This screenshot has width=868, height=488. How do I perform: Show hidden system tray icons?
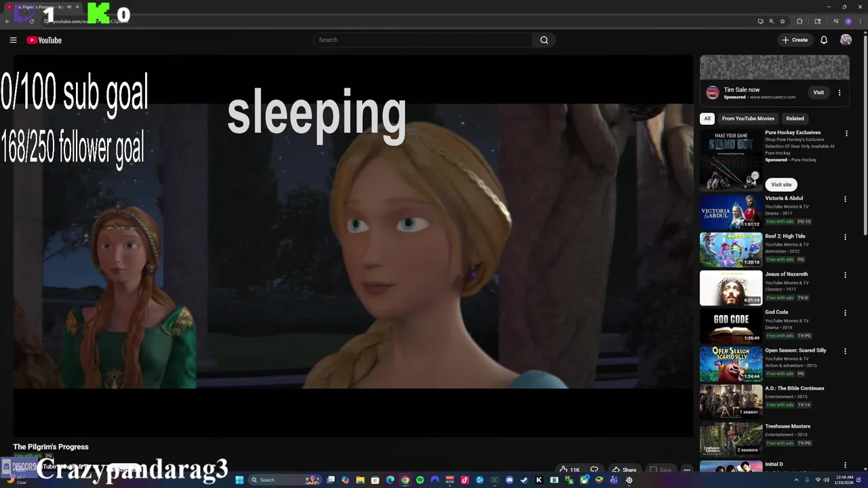click(797, 480)
